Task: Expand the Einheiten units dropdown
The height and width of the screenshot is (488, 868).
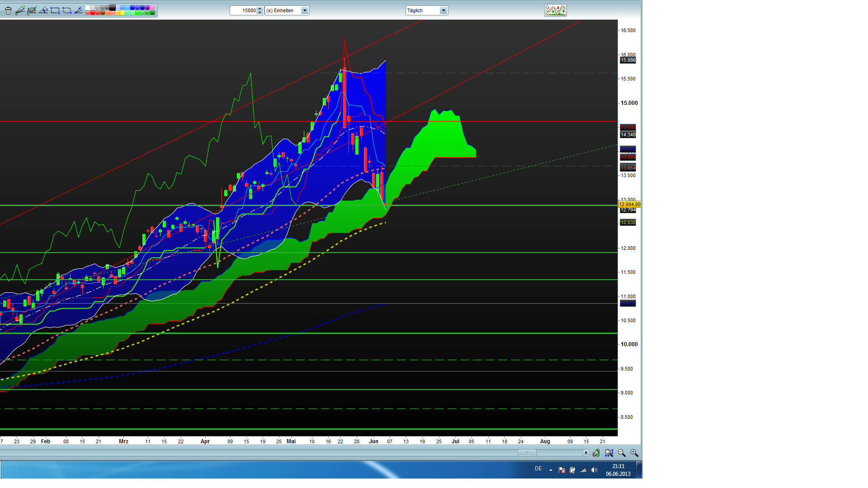Action: [x=305, y=10]
